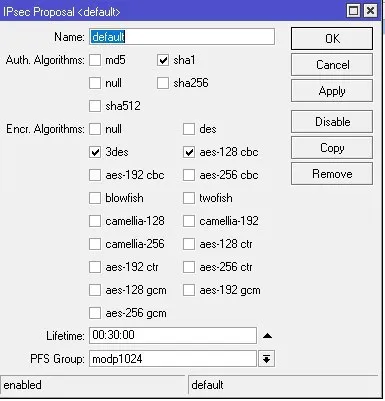
Task: Check the aes-256 gcm option
Action: 95,313
